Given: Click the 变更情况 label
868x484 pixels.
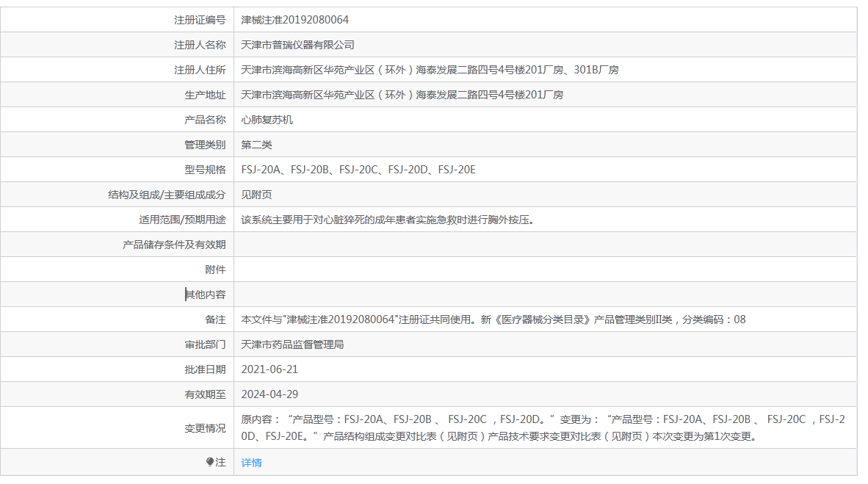Looking at the screenshot, I should (205, 428).
